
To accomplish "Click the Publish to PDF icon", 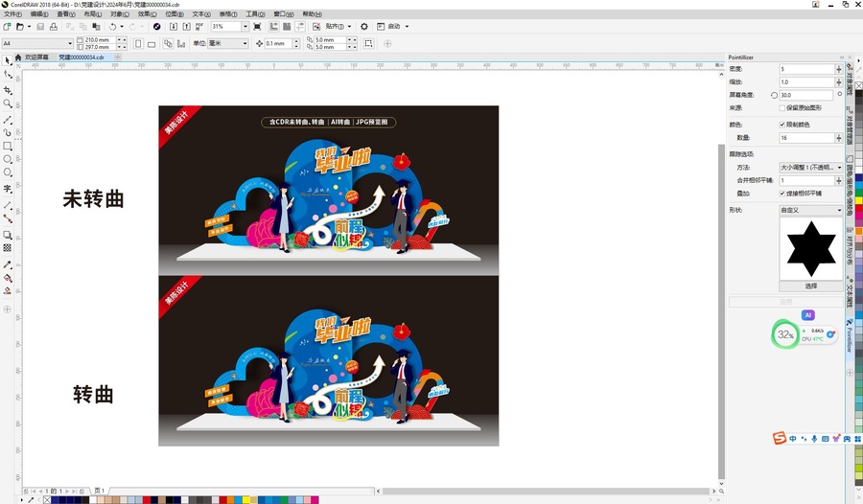I will coord(199,27).
